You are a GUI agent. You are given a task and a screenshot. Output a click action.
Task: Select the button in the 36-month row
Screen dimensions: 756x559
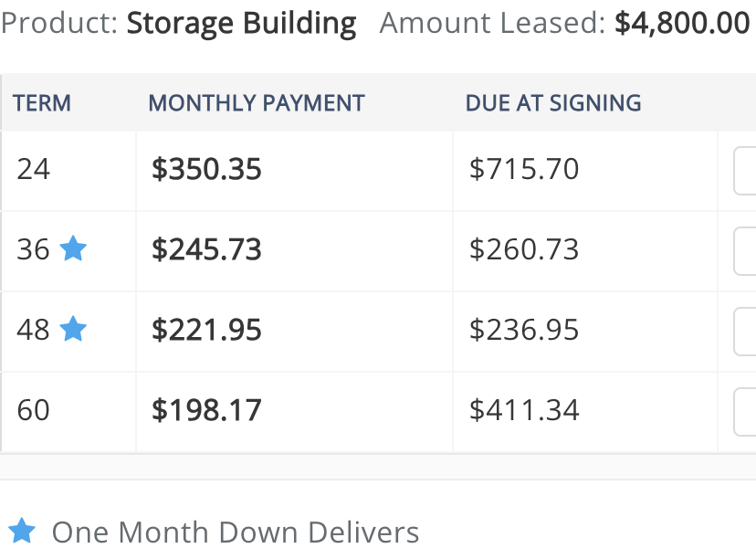(x=745, y=251)
